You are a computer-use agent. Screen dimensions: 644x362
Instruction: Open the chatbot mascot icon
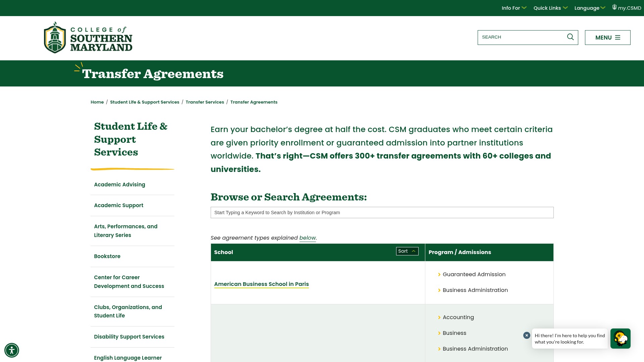(x=620, y=339)
